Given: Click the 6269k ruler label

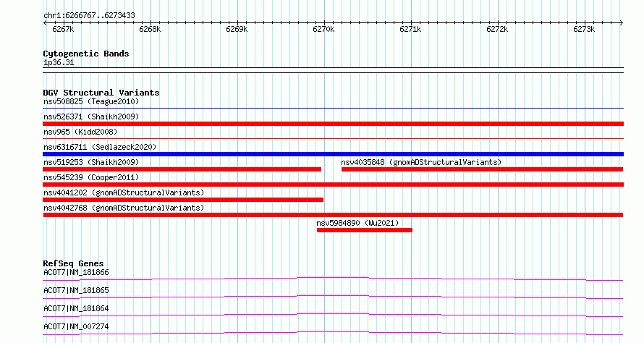Looking at the screenshot, I should point(237,29).
